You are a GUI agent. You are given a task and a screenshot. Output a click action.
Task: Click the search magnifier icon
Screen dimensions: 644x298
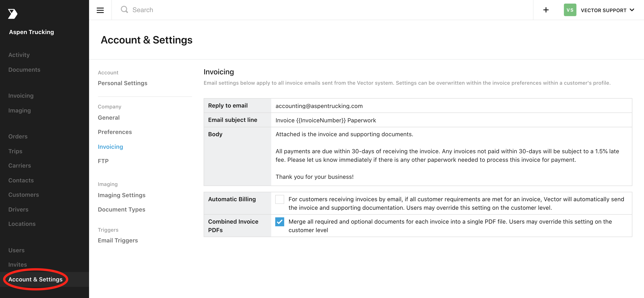click(124, 9)
